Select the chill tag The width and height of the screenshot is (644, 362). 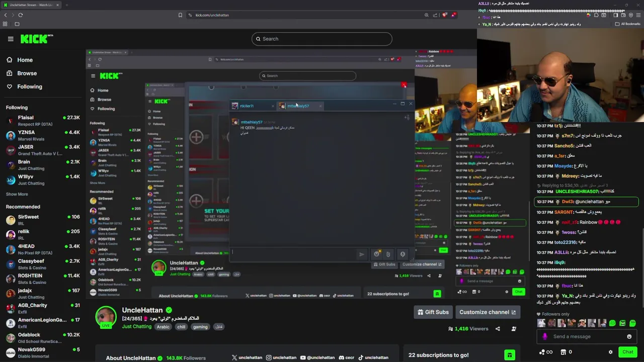[181, 327]
